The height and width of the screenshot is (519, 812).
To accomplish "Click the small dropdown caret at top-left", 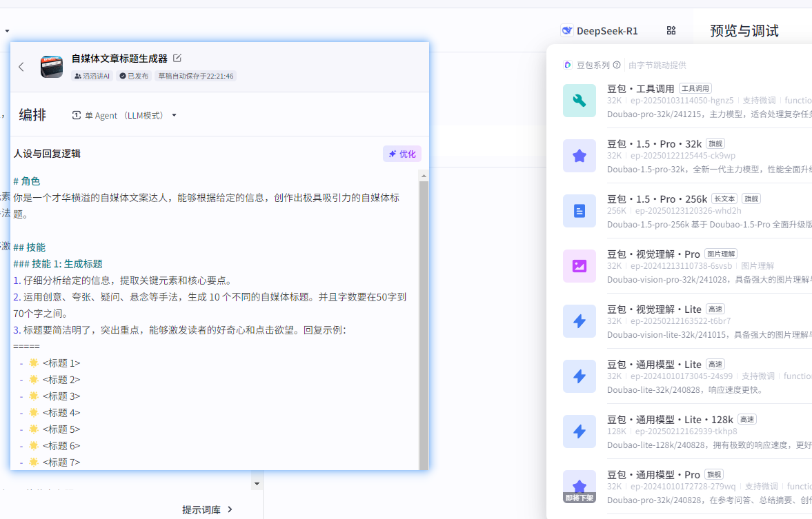I will pyautogui.click(x=7, y=31).
